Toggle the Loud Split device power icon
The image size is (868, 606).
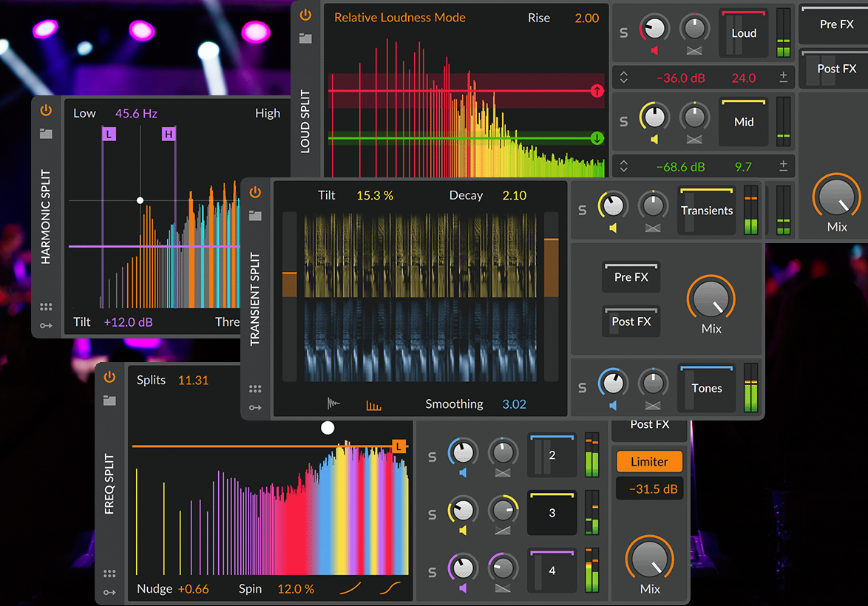tap(305, 15)
